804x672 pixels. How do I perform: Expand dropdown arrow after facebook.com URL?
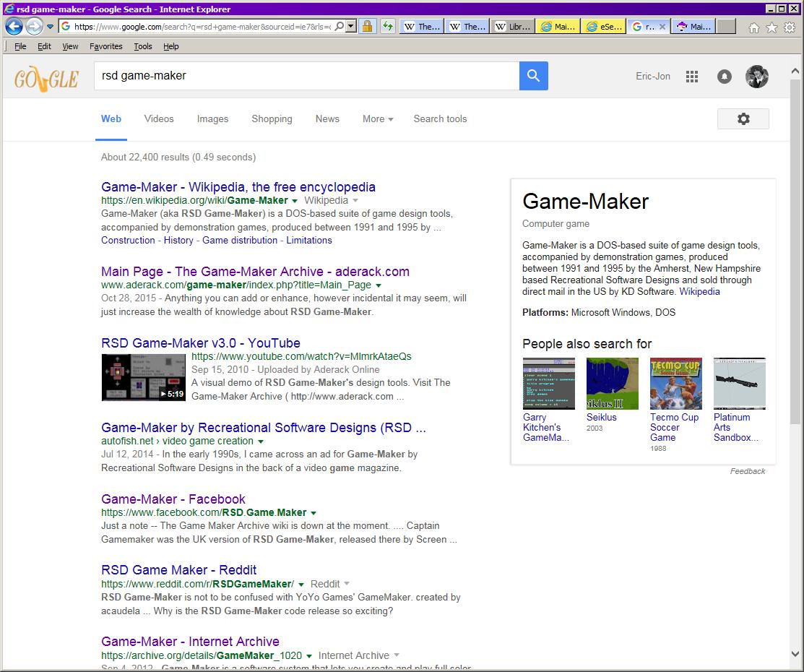(314, 513)
